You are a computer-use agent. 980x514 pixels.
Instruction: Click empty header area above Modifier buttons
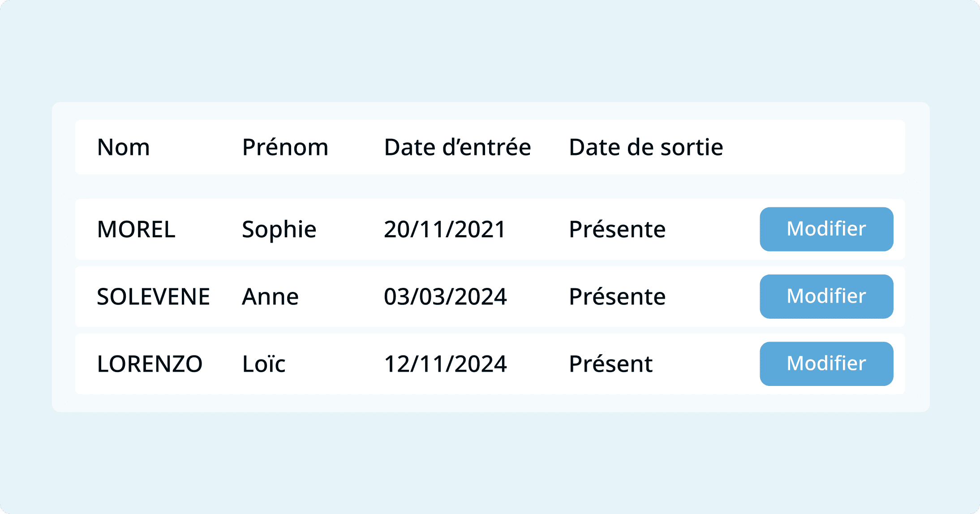[826, 147]
